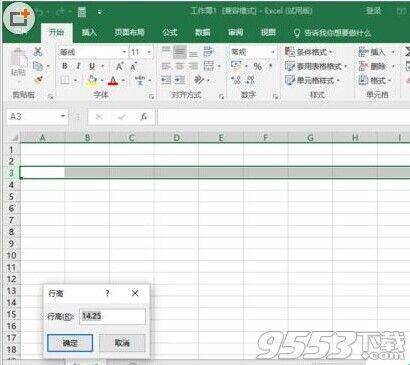
Task: Switch to the Insert tab
Action: (x=89, y=32)
